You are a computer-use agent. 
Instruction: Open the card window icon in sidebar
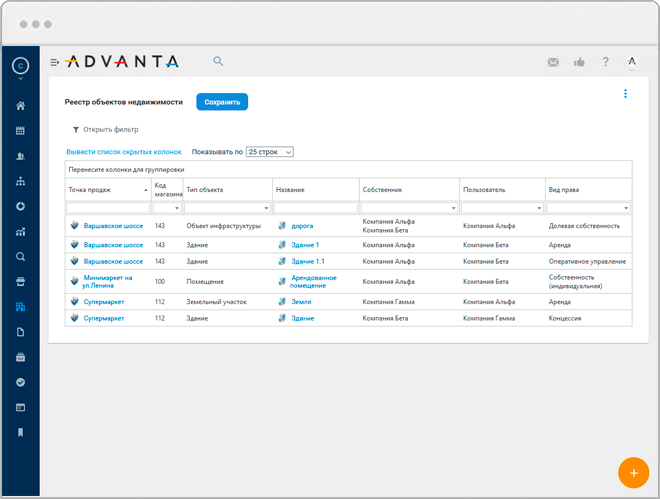[x=20, y=407]
